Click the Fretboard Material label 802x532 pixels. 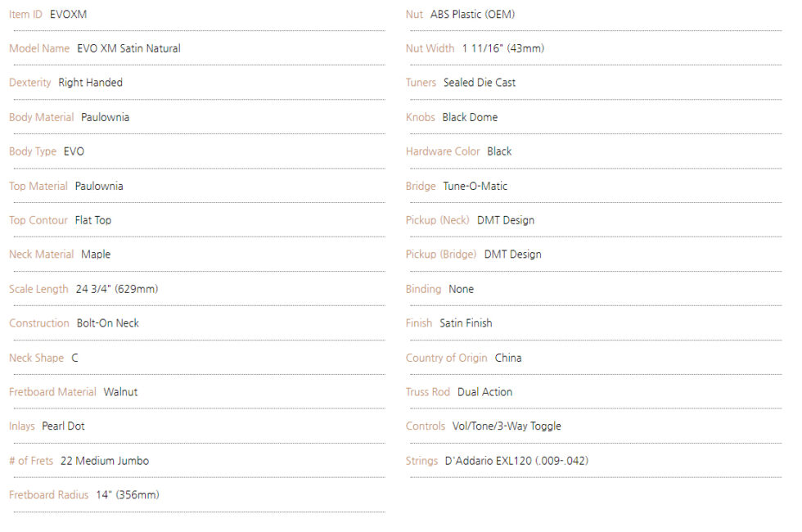pyautogui.click(x=52, y=392)
